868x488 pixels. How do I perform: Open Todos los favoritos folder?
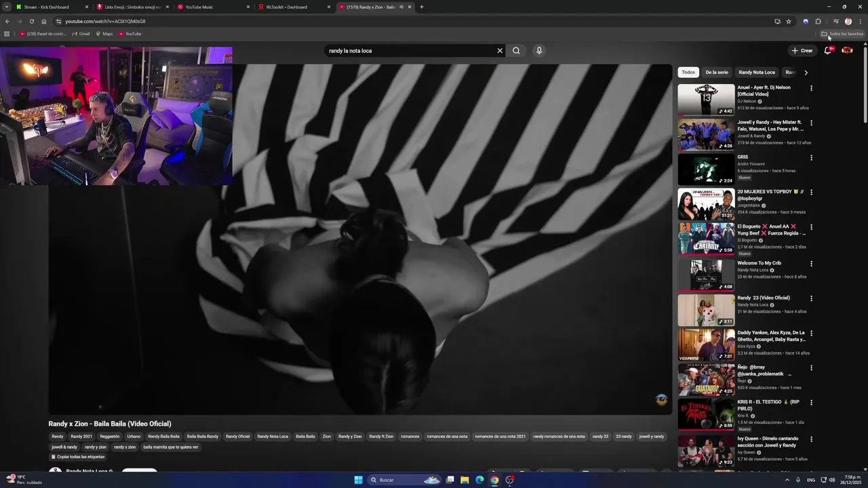tap(842, 34)
